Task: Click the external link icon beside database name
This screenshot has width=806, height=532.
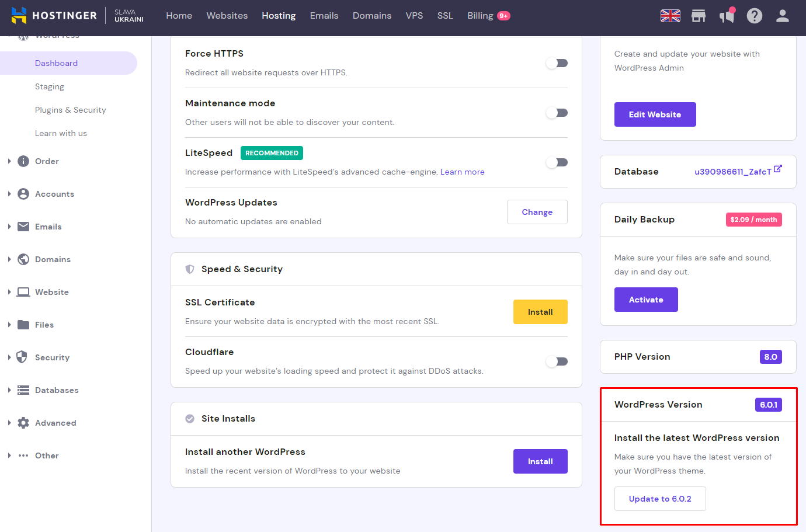Action: click(x=777, y=169)
